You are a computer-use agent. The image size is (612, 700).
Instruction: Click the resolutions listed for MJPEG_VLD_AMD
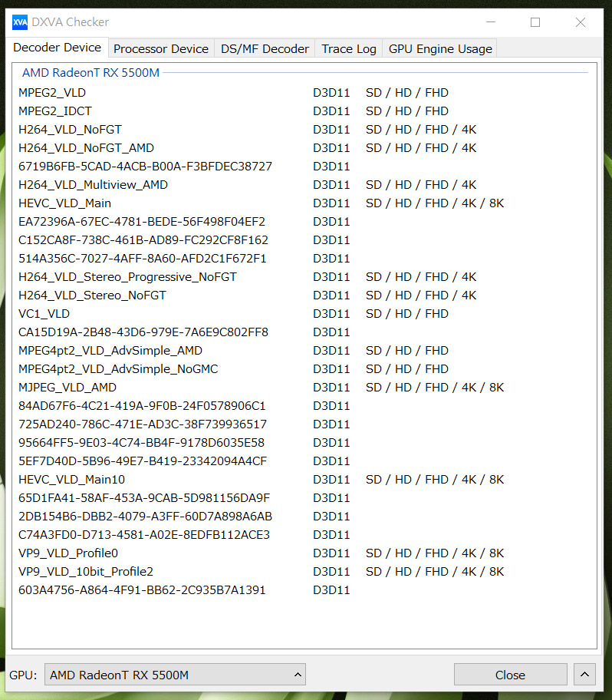point(435,387)
